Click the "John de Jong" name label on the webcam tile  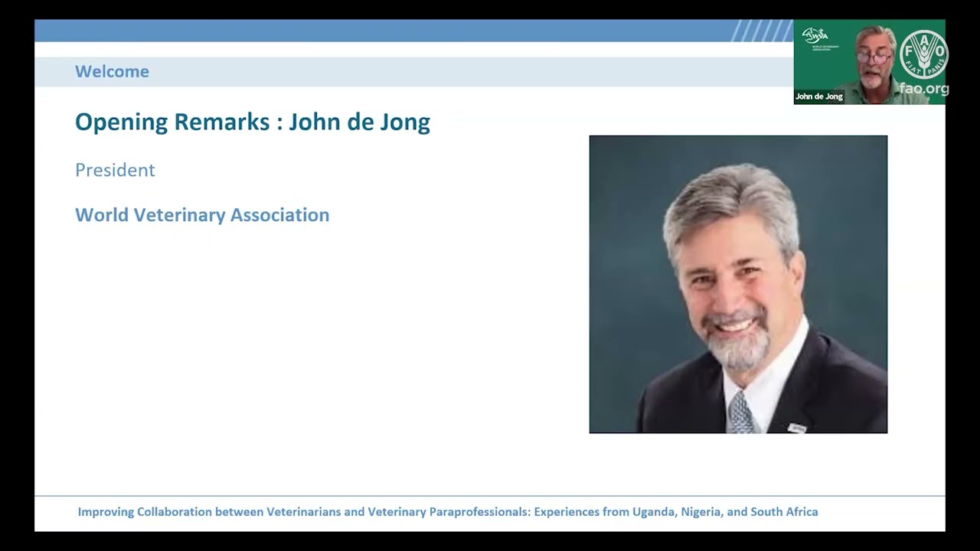tap(819, 96)
